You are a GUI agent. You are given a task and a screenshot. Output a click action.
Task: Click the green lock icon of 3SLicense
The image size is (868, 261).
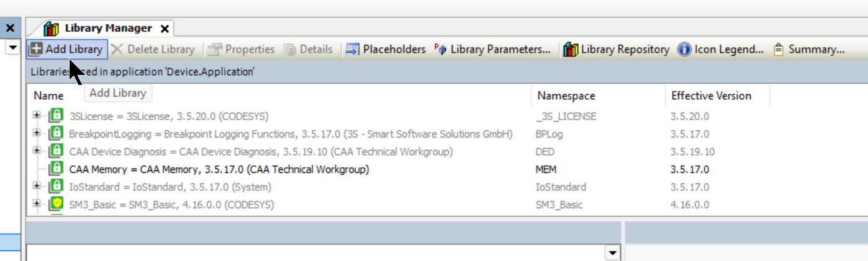[x=57, y=115]
